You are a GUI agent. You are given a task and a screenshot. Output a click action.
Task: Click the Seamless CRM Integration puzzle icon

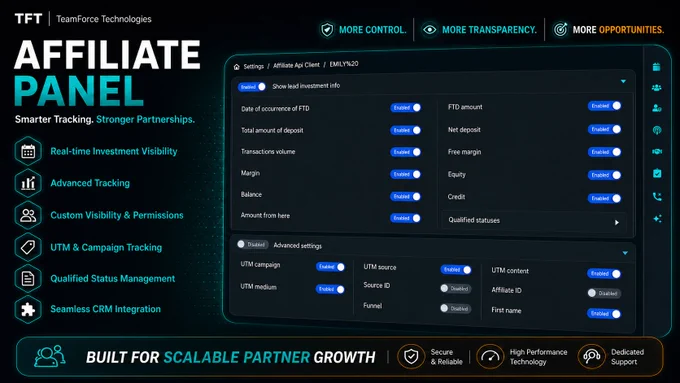[x=28, y=309]
